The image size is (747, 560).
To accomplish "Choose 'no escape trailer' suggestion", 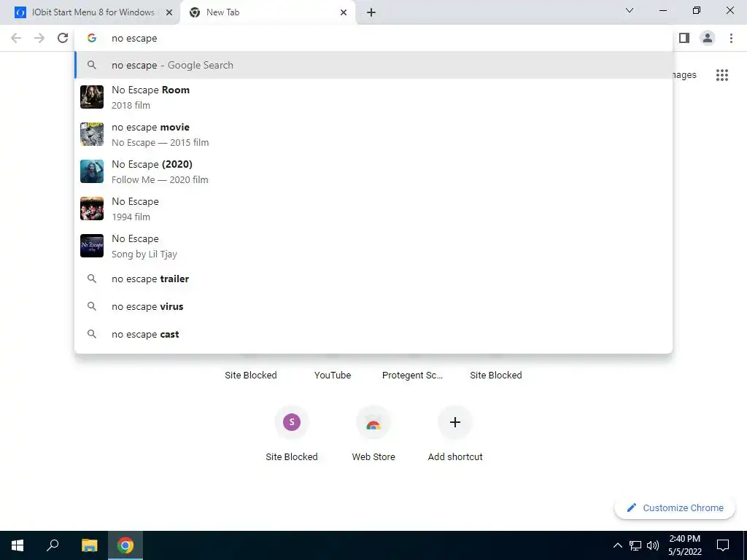I will click(373, 279).
